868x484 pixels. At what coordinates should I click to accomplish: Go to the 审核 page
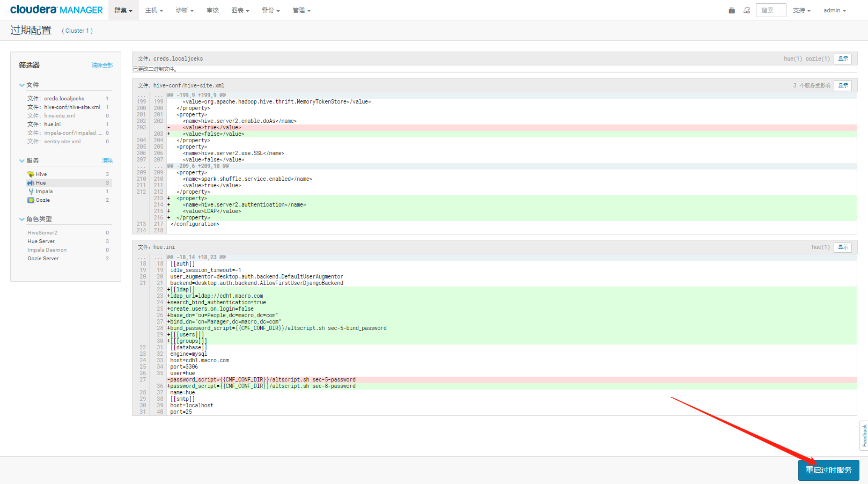click(212, 10)
